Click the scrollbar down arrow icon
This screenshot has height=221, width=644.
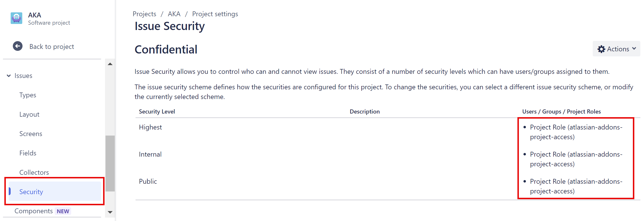pos(110,213)
